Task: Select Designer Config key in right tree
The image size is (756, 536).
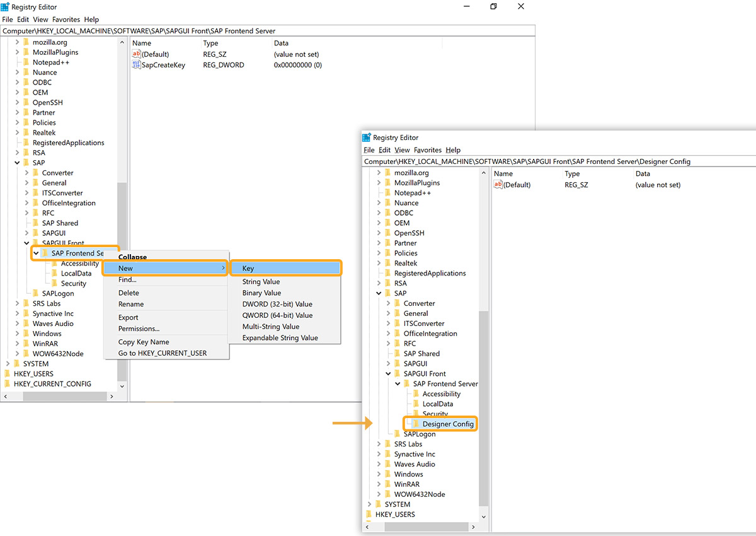Action: [x=448, y=424]
